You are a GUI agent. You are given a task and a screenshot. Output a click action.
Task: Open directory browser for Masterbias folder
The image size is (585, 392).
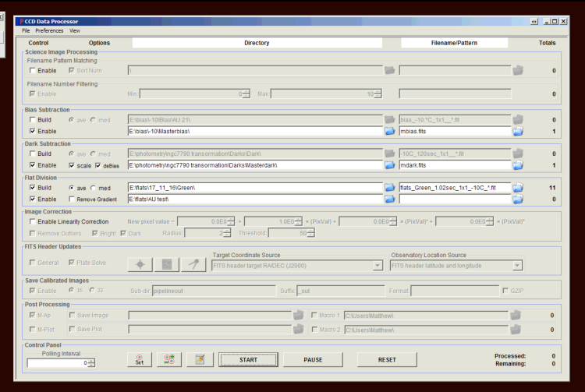389,131
